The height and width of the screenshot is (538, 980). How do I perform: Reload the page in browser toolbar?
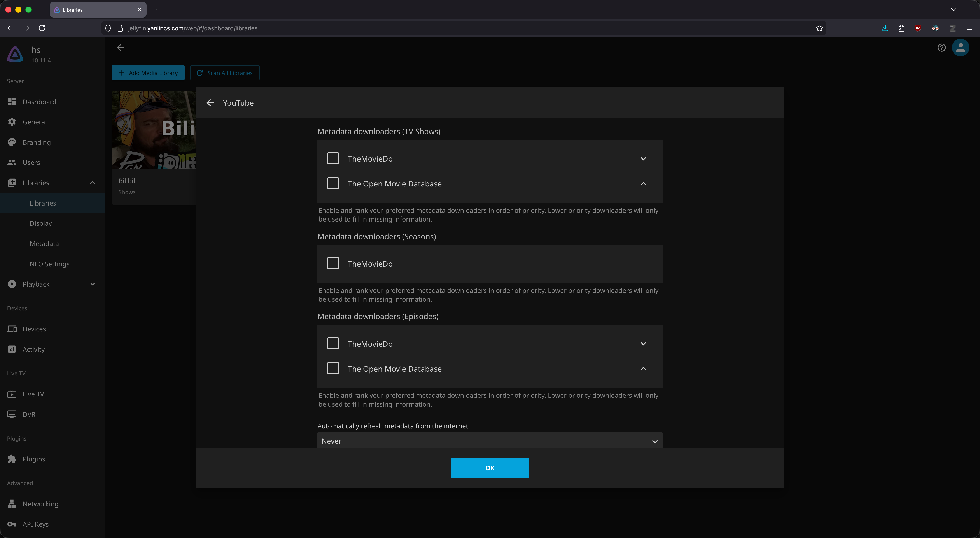tap(42, 28)
